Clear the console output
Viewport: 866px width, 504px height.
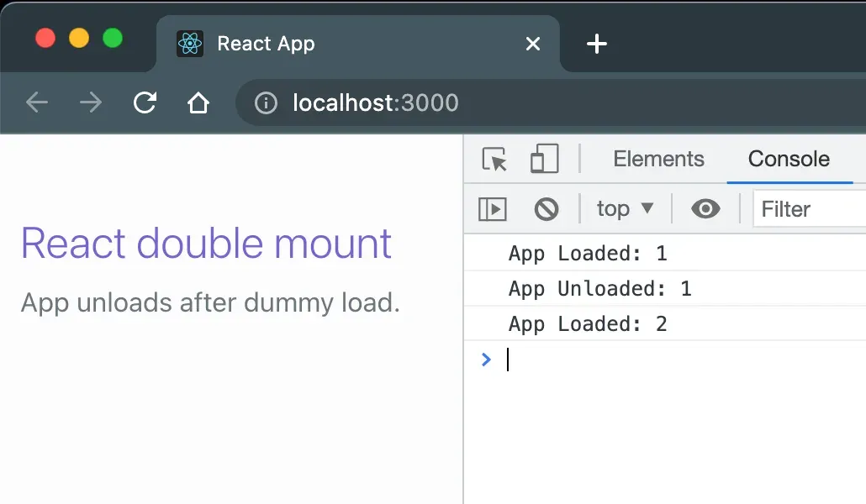(547, 209)
